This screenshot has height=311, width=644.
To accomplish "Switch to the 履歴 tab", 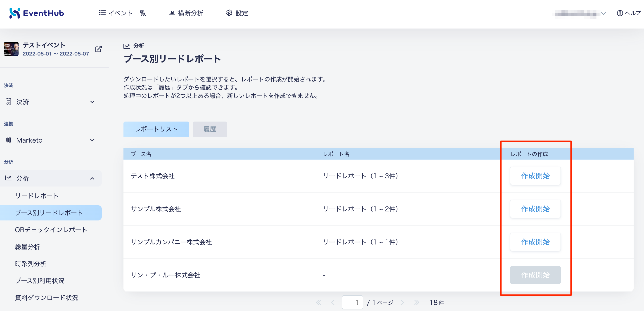I will click(x=209, y=129).
